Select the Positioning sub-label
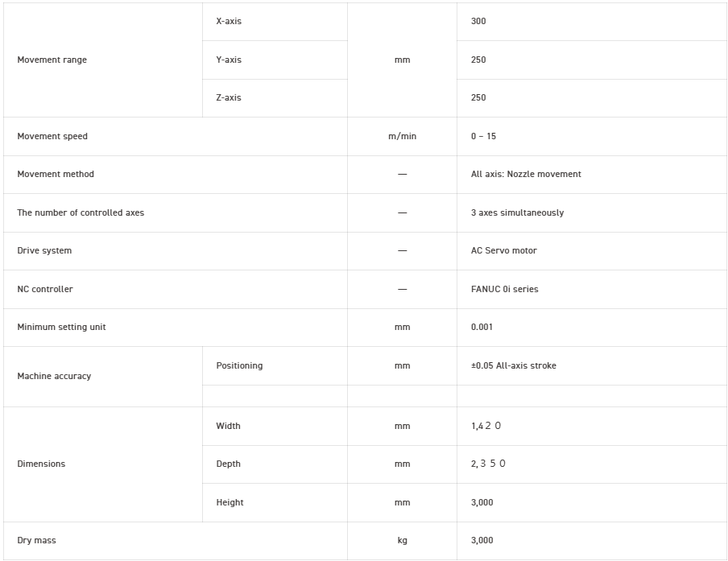This screenshot has width=728, height=561. [x=239, y=365]
